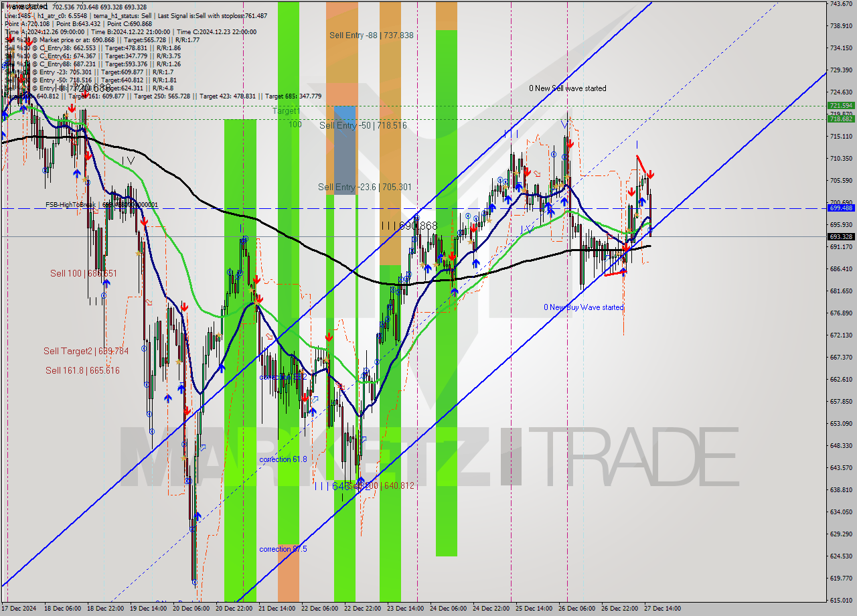Click the current price tag 693.328

pos(841,236)
